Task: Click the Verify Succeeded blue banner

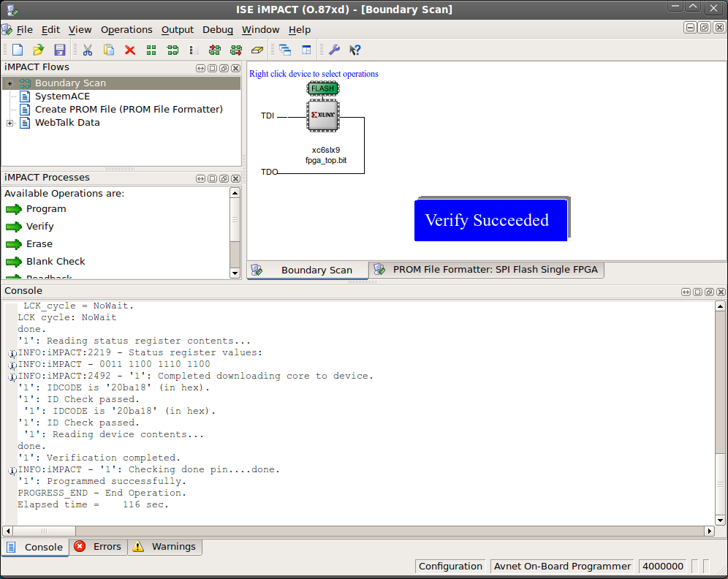Action: point(490,220)
